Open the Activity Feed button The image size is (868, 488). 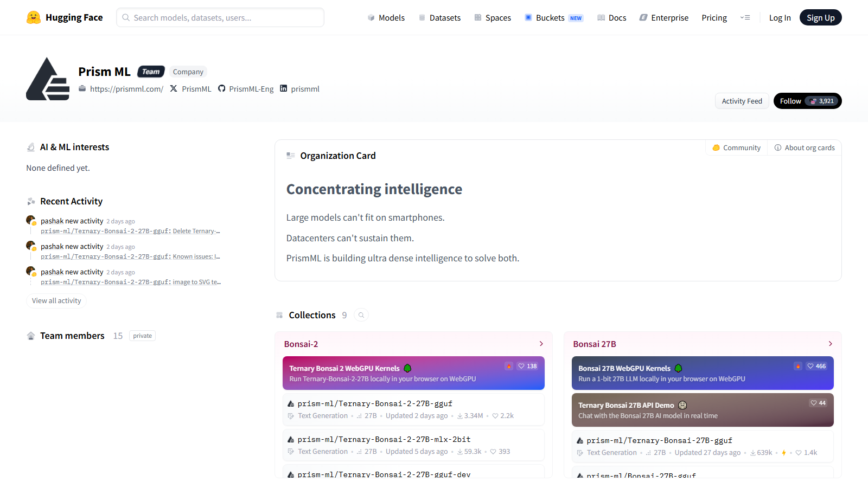[x=742, y=101]
